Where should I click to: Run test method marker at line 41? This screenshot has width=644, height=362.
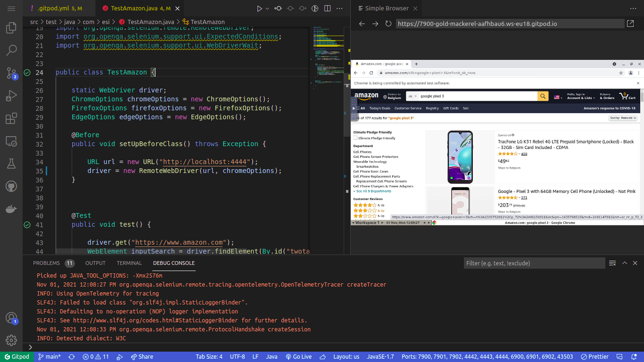[x=27, y=225]
